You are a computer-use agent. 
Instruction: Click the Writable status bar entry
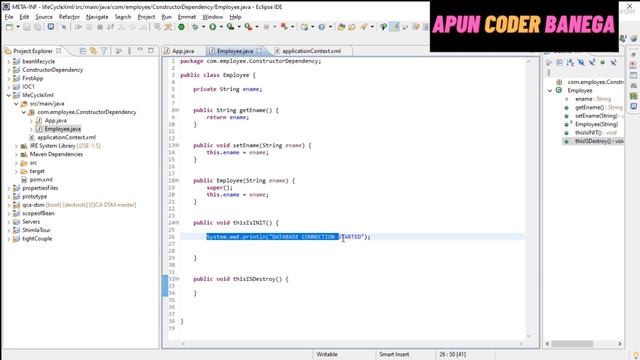327,354
